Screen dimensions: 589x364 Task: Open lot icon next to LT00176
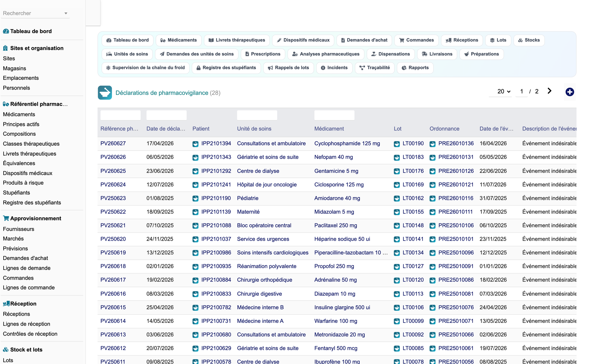pyautogui.click(x=397, y=171)
